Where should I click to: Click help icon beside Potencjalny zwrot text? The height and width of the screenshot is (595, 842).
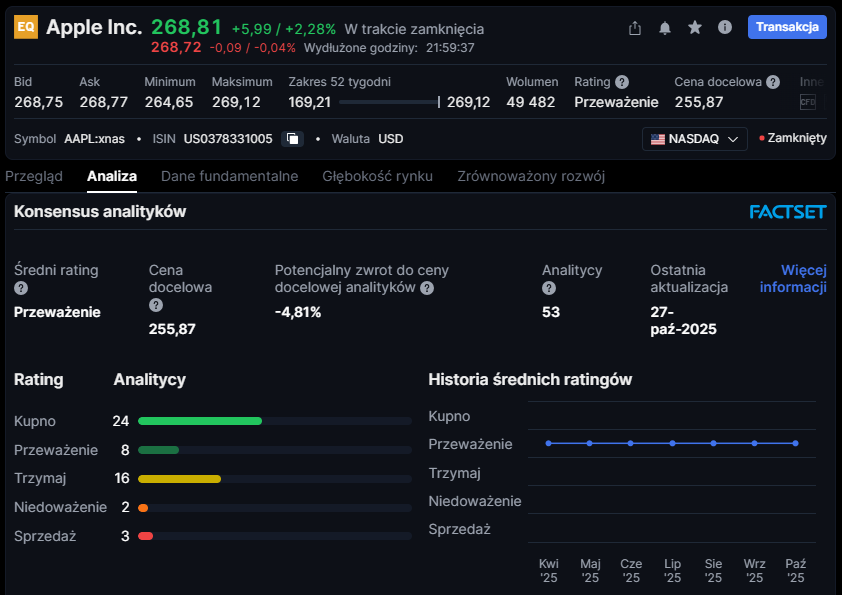point(427,288)
